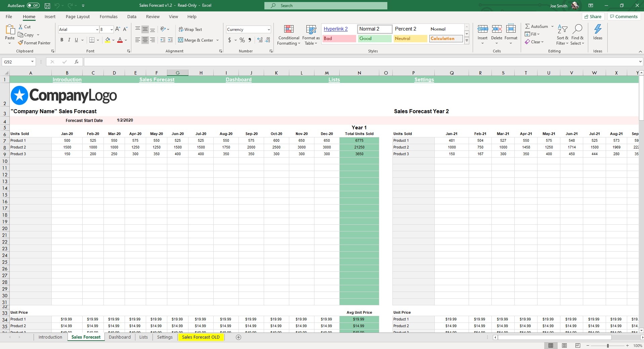Expand the cell styles gallery

(467, 40)
